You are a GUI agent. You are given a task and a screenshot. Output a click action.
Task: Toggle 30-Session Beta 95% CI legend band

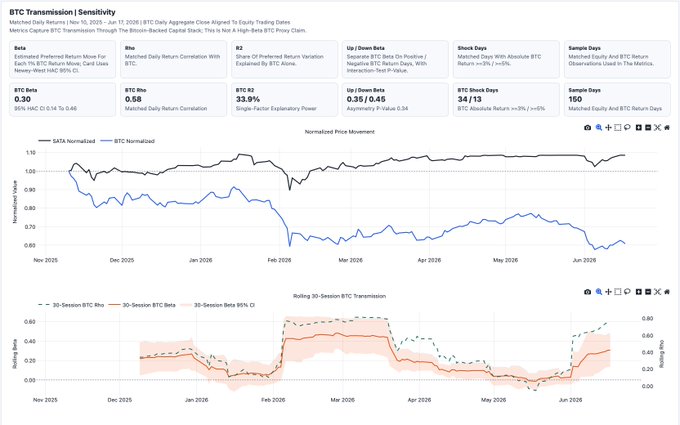[218, 305]
